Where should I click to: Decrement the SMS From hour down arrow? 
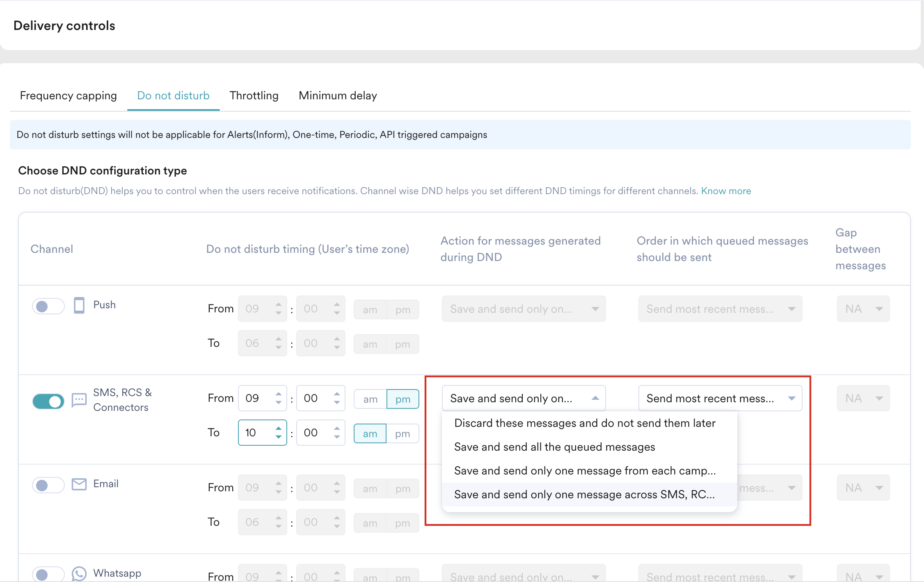click(279, 403)
